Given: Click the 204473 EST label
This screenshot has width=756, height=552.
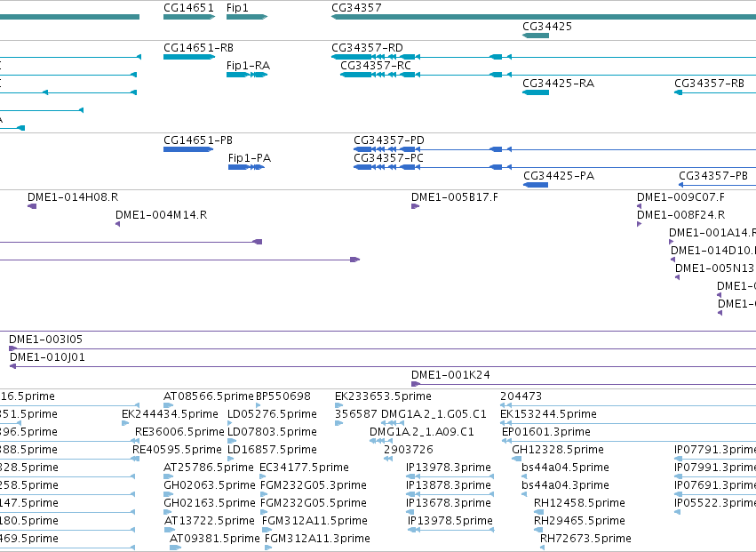Looking at the screenshot, I should click(521, 396).
